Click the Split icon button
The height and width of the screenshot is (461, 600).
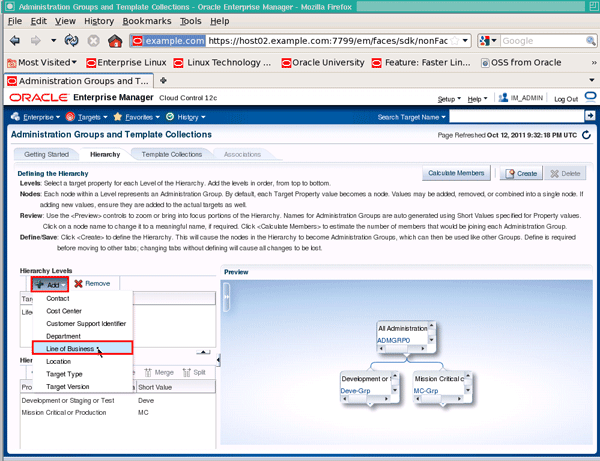coord(194,372)
